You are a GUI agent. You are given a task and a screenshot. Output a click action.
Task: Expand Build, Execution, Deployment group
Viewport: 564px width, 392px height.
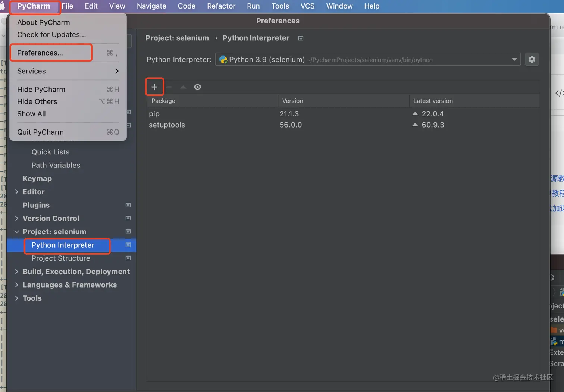click(x=17, y=272)
